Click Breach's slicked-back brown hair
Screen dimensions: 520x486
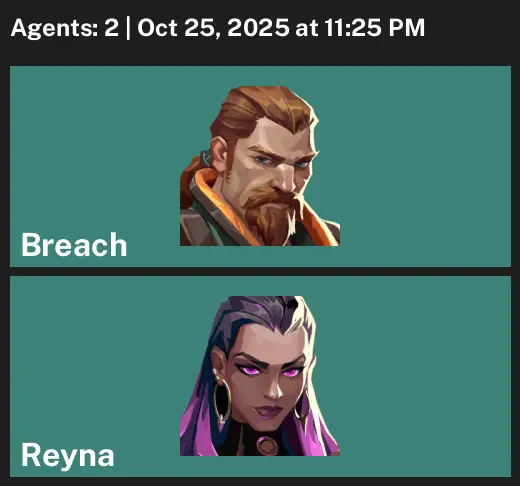click(263, 108)
